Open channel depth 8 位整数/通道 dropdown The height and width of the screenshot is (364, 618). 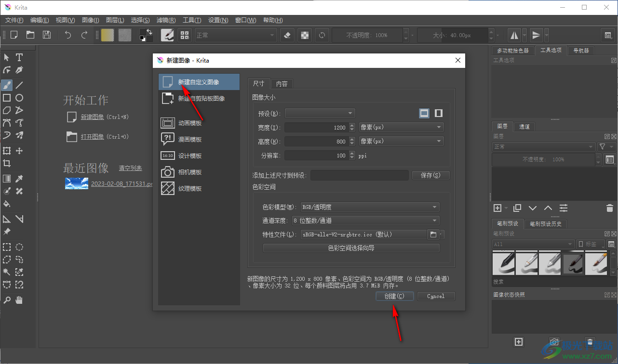[365, 221]
